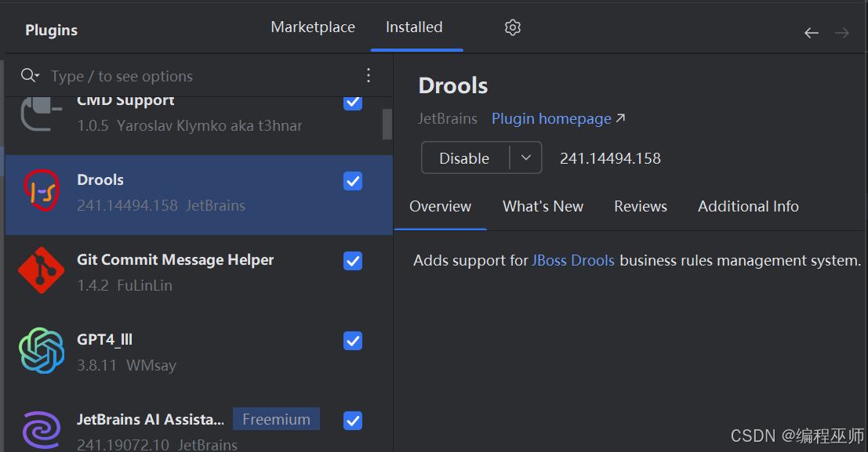Toggle the GPT4_III plugin checkbox
Image resolution: width=868 pixels, height=452 pixels.
point(353,341)
